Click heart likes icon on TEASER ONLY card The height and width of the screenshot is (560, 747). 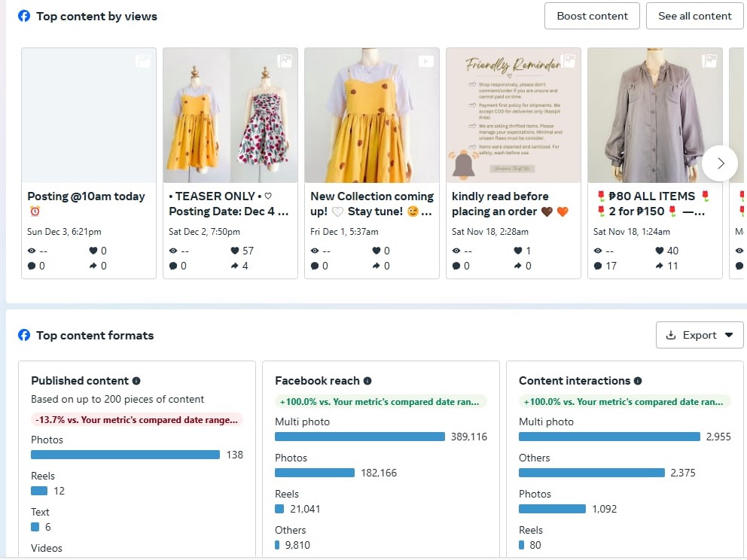pyautogui.click(x=235, y=251)
